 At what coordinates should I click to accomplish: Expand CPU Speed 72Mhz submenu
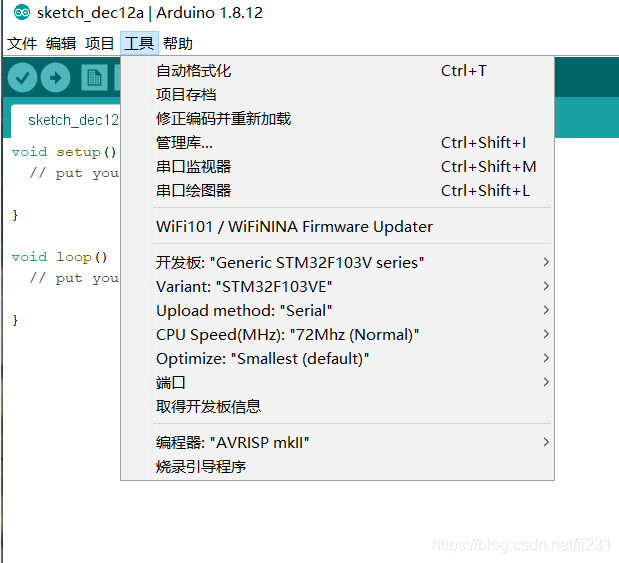tap(338, 335)
